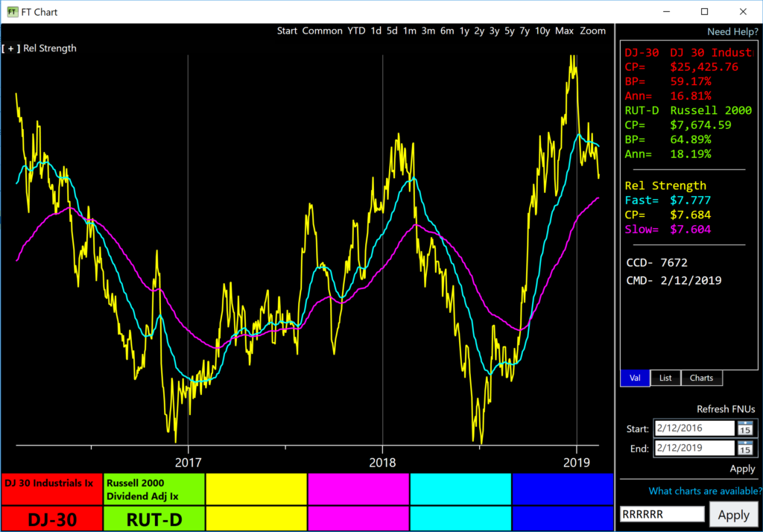Click the RRRRRR ticker input field
The width and height of the screenshot is (763, 532).
pyautogui.click(x=662, y=513)
